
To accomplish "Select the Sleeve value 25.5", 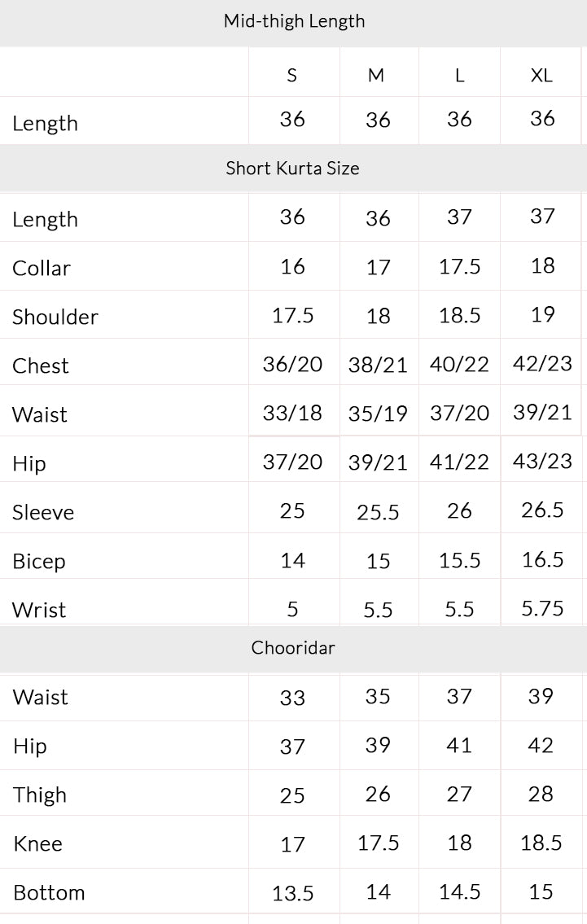I will [378, 512].
